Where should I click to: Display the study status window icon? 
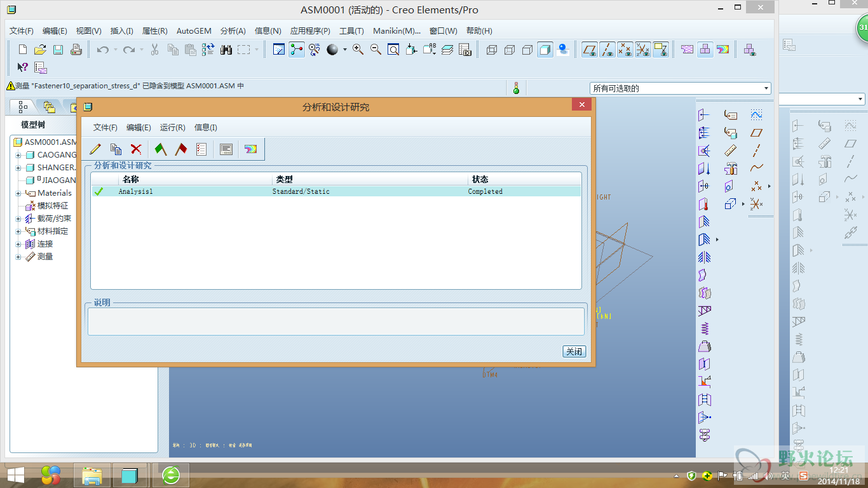tap(226, 149)
